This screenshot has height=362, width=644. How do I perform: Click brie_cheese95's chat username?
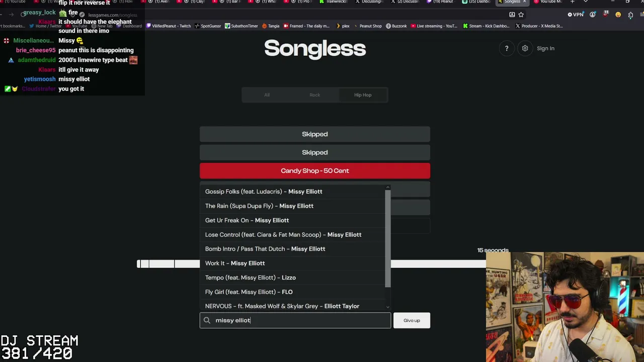(36, 50)
